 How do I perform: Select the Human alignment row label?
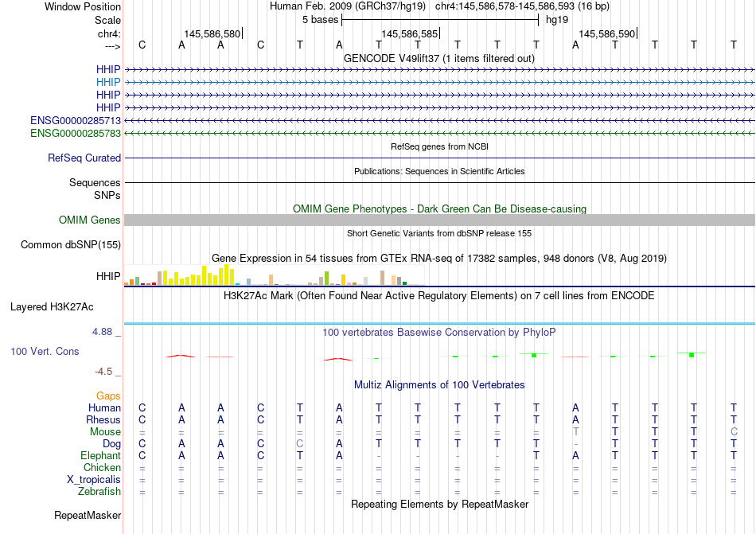click(x=104, y=407)
